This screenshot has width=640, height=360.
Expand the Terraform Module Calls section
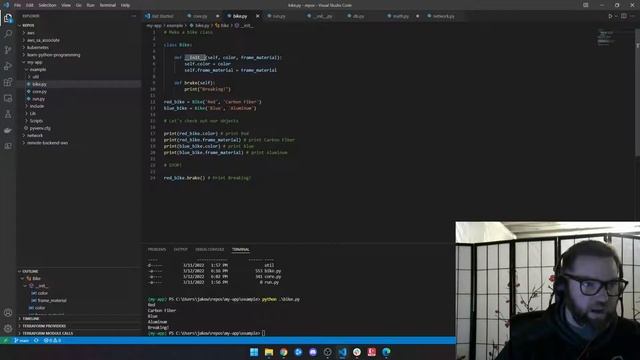tap(47, 333)
